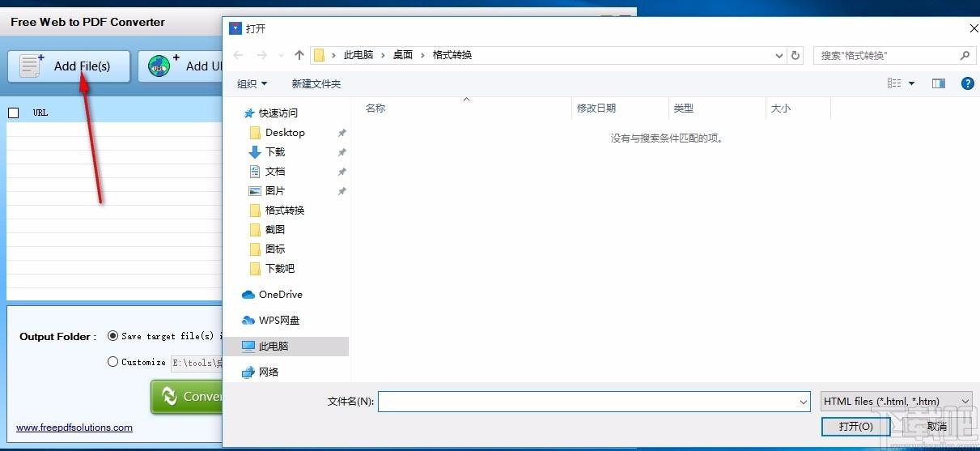Open 截图 folder in navigation pane
The image size is (980, 451).
pos(275,230)
